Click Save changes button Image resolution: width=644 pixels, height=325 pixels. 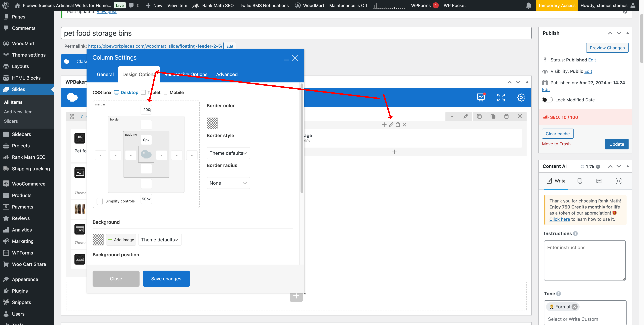tap(166, 279)
